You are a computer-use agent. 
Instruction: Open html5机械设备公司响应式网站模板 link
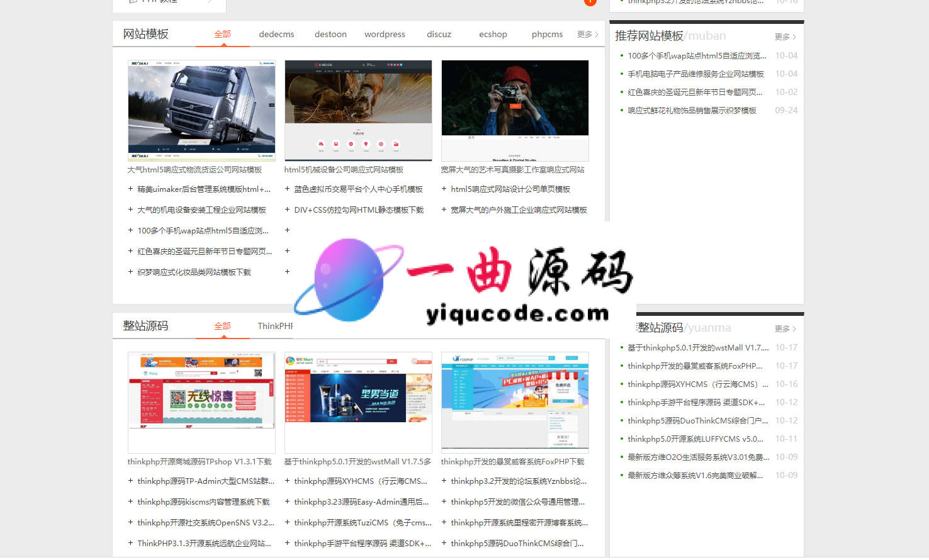344,169
